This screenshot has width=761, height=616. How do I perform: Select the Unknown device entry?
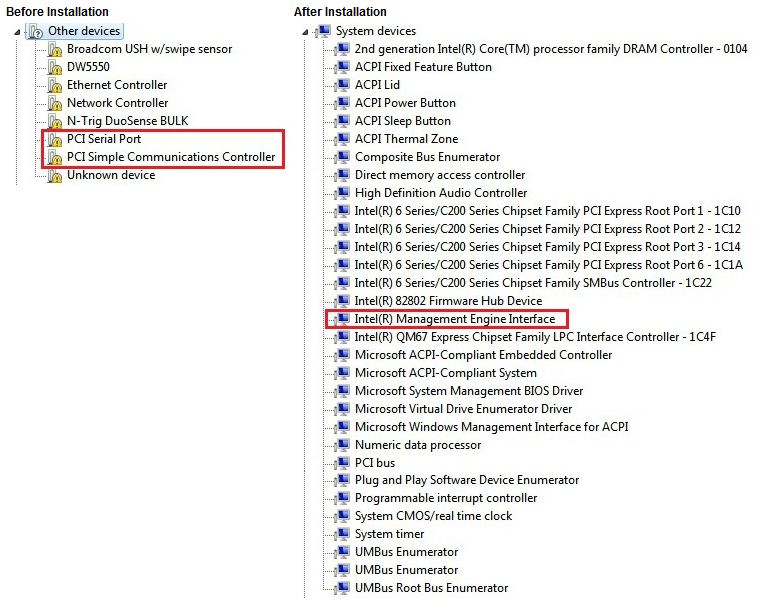point(111,175)
